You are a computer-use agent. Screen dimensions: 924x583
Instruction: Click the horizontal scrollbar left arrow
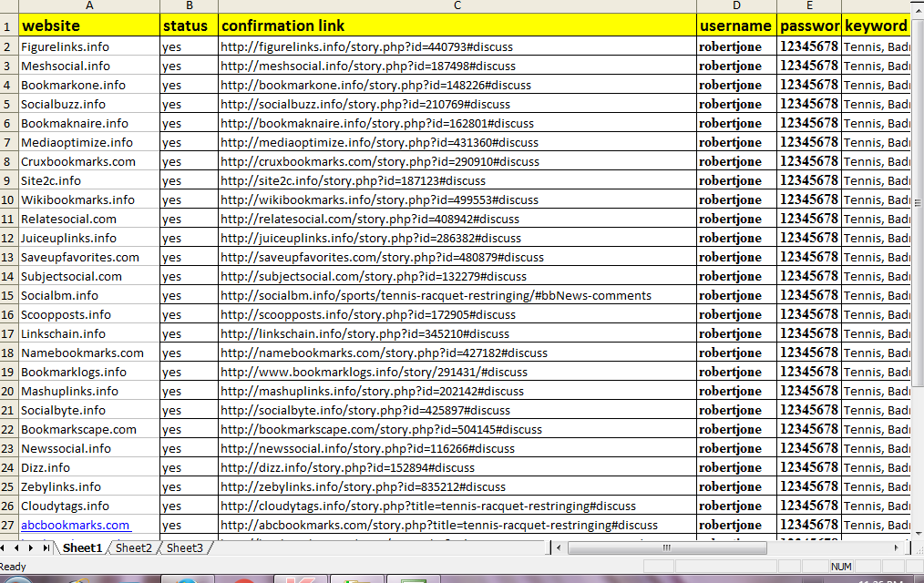pyautogui.click(x=557, y=548)
